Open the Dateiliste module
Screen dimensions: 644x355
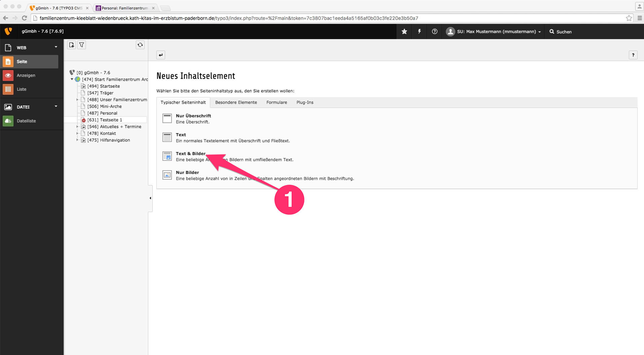[x=26, y=121]
